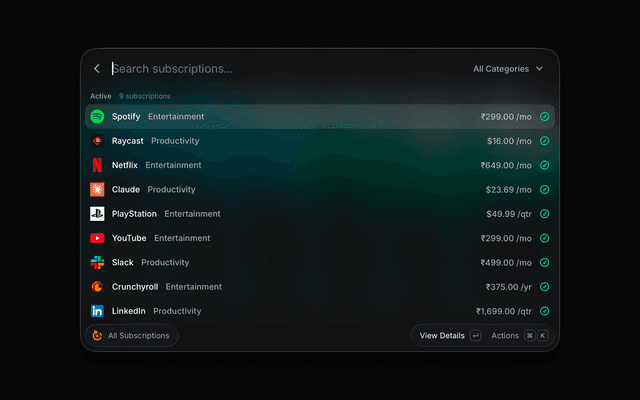Image resolution: width=640 pixels, height=400 pixels.
Task: Click Productivity label on Slack row
Action: (165, 262)
